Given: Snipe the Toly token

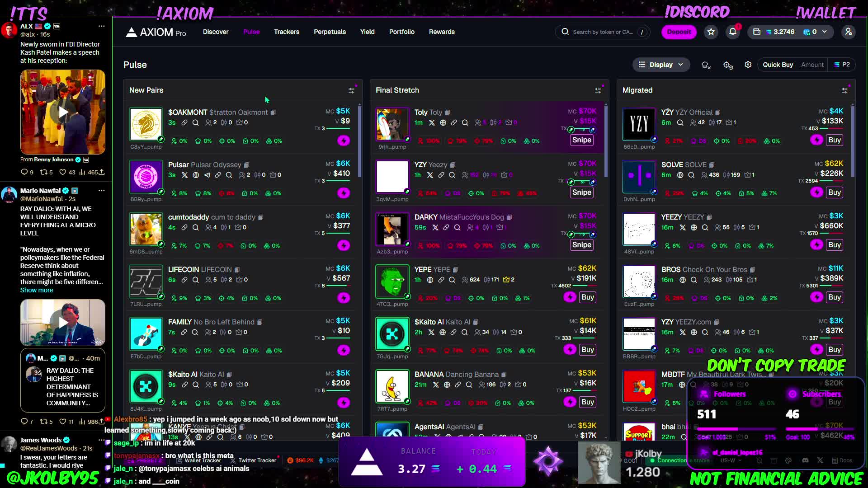Looking at the screenshot, I should click(x=582, y=140).
